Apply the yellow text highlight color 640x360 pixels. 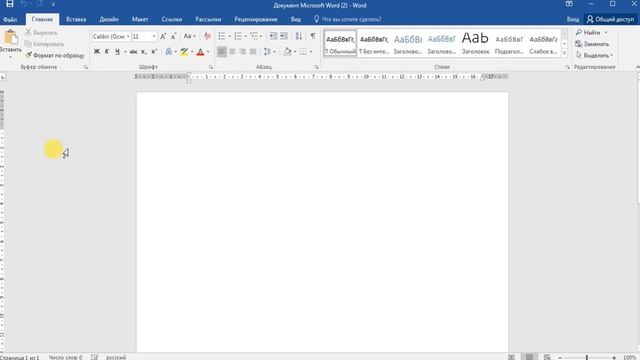point(184,51)
